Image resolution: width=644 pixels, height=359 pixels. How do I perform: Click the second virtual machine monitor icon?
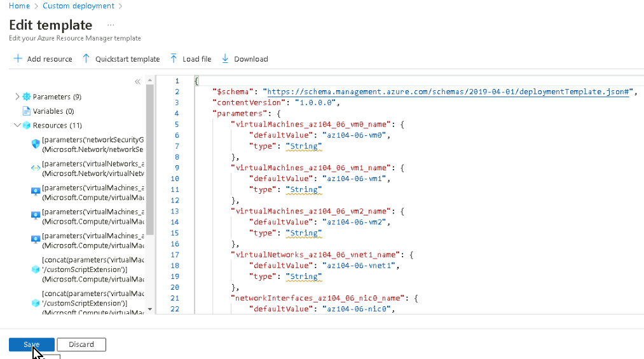click(36, 216)
